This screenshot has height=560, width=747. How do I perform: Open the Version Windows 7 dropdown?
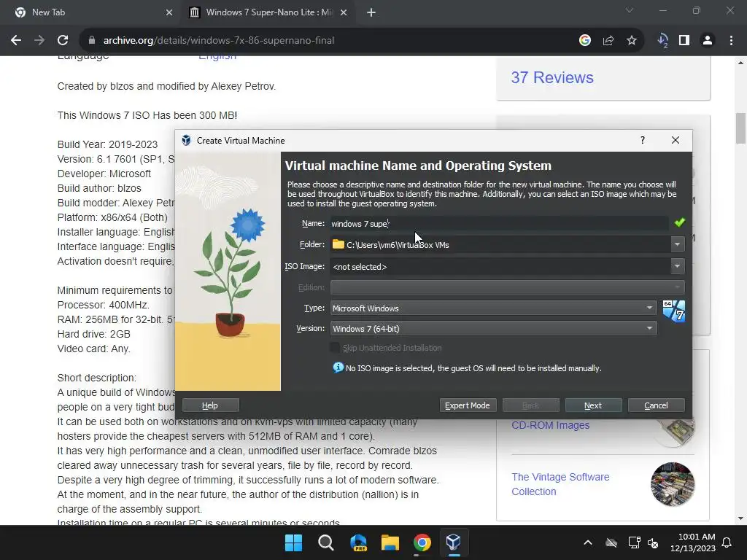(494, 329)
